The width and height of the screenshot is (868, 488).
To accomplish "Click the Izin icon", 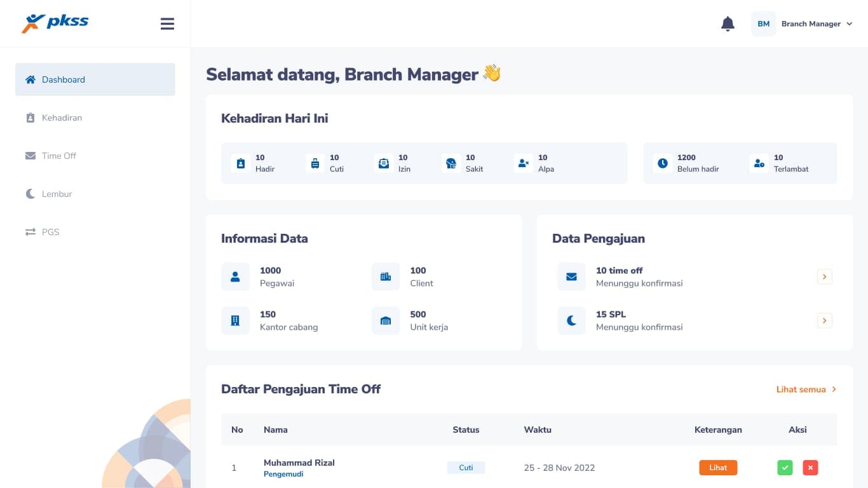I will tap(384, 163).
